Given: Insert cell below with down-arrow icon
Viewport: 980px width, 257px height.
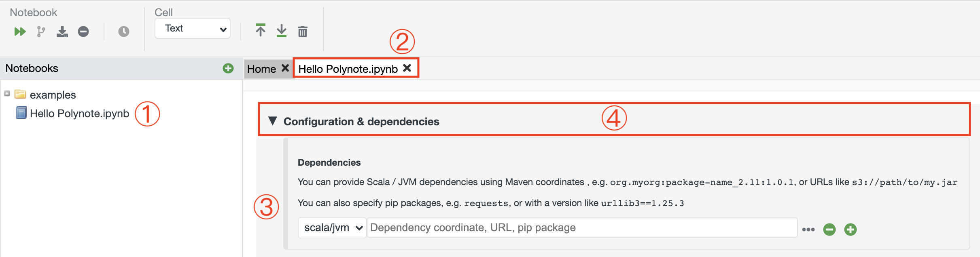Looking at the screenshot, I should click(282, 31).
